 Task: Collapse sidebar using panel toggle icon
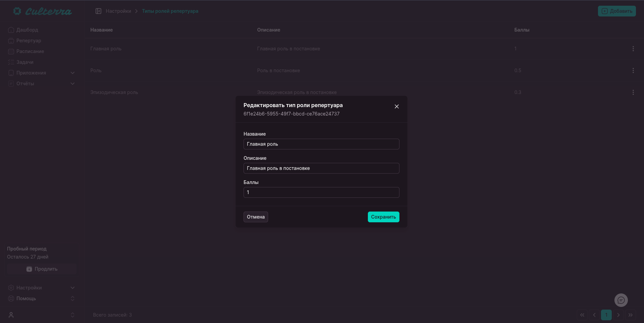tap(98, 11)
